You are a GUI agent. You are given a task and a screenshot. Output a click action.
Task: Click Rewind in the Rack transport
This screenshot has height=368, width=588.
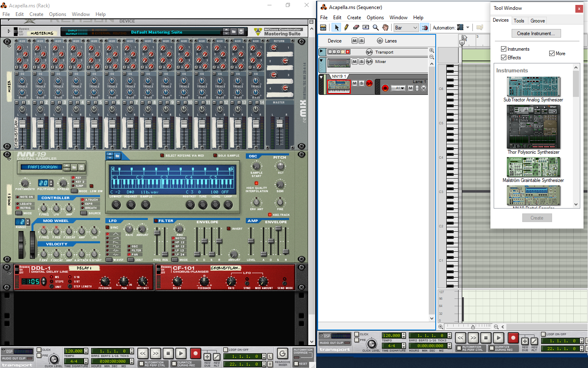[x=143, y=353]
